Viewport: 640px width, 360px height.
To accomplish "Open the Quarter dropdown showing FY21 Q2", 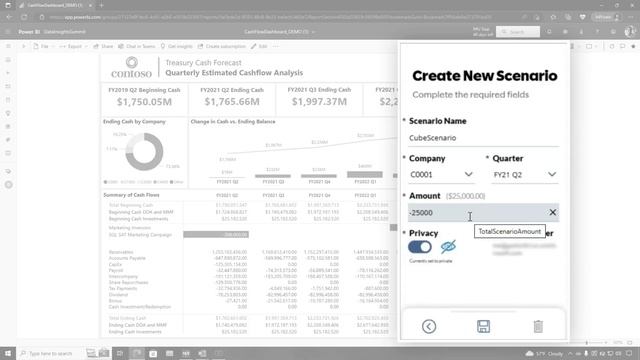I will pyautogui.click(x=525, y=175).
